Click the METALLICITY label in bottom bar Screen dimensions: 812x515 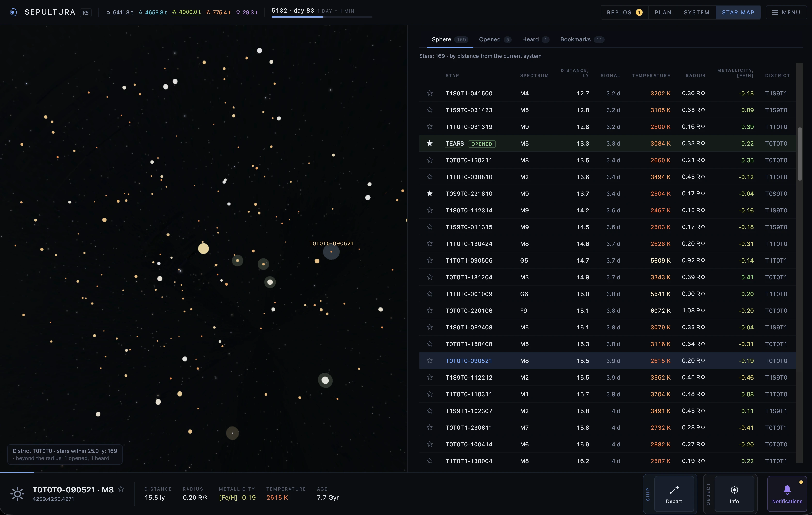click(237, 489)
